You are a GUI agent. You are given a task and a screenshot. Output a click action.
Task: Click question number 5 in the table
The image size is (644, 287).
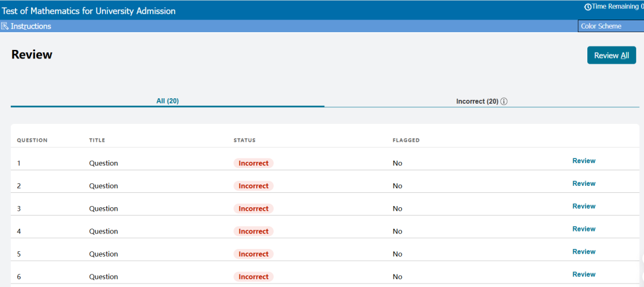click(x=19, y=254)
